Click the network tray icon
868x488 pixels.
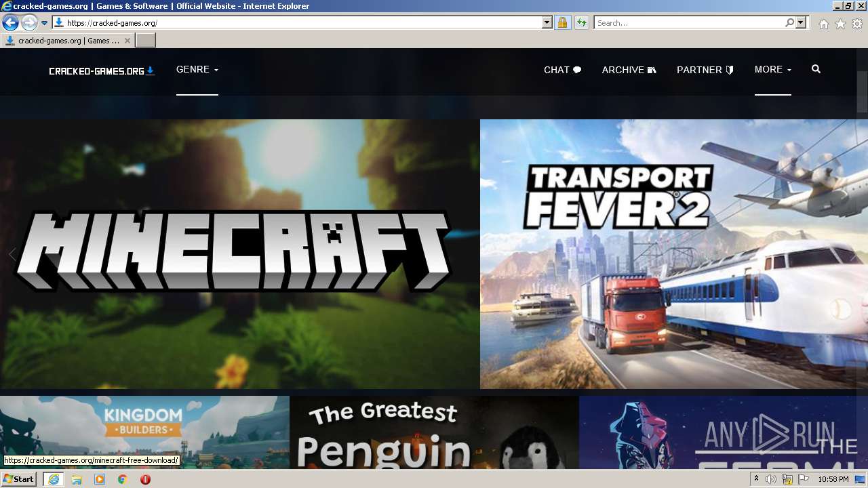point(787,479)
